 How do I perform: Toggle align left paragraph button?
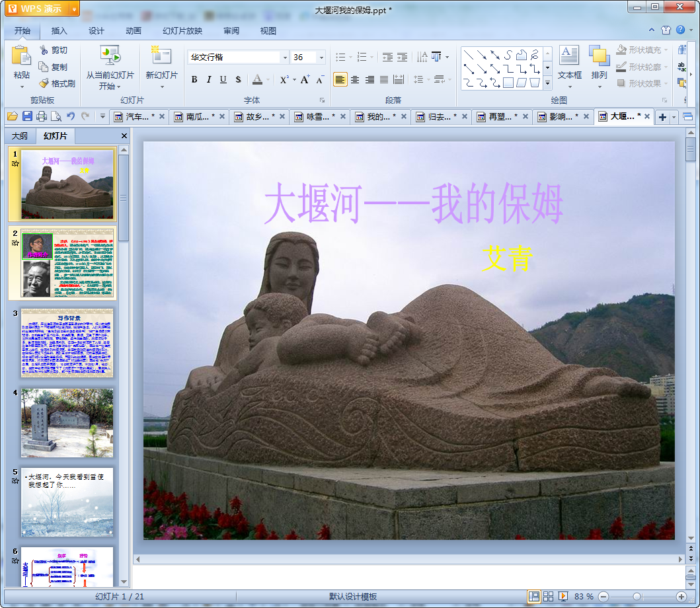click(340, 79)
